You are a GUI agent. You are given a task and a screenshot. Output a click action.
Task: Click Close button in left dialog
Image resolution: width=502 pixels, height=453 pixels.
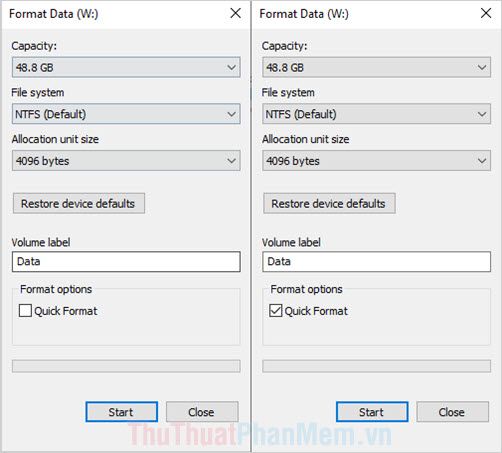tap(202, 412)
